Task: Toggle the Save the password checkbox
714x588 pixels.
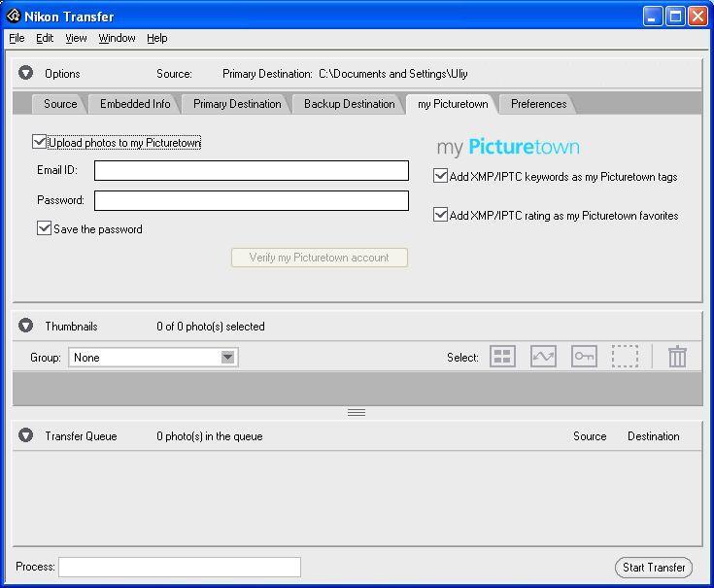Action: pyautogui.click(x=44, y=228)
